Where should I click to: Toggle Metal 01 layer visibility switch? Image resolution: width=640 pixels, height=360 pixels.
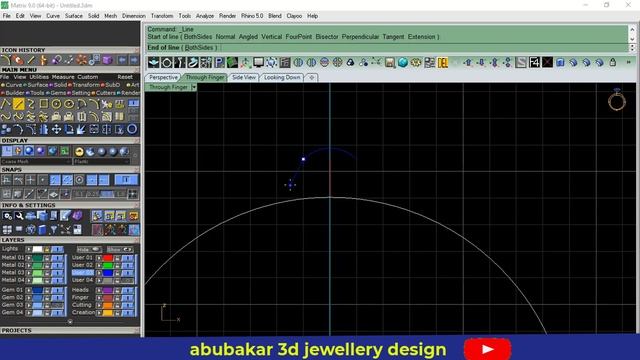coord(57,258)
